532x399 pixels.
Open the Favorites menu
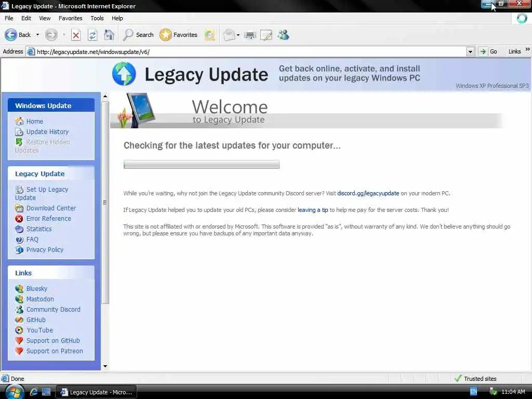70,18
